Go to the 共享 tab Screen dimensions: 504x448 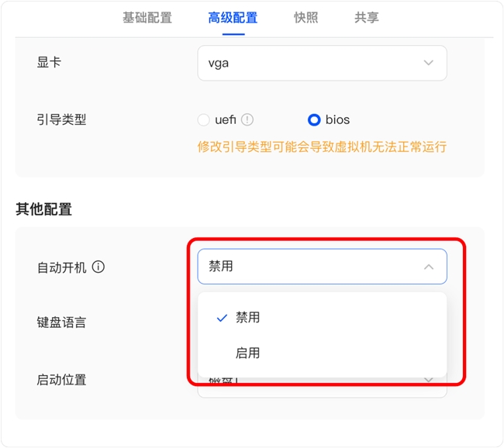[x=367, y=18]
